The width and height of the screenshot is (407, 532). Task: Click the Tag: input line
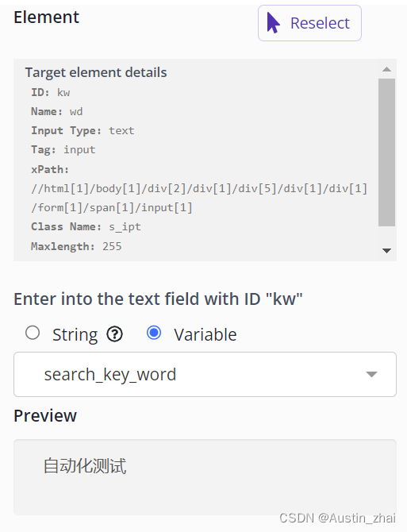(x=63, y=150)
